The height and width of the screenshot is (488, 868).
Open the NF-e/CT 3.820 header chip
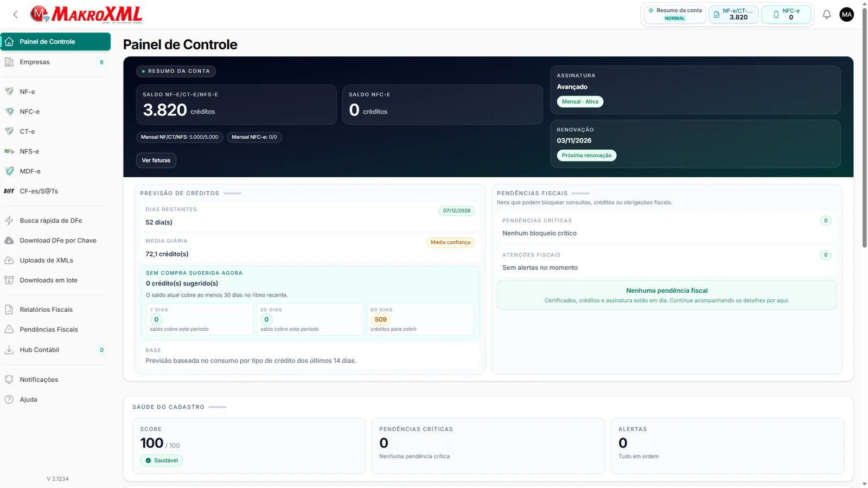point(733,14)
